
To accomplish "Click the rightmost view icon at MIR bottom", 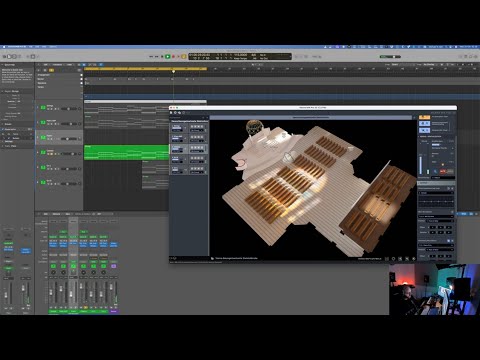I will point(414,258).
